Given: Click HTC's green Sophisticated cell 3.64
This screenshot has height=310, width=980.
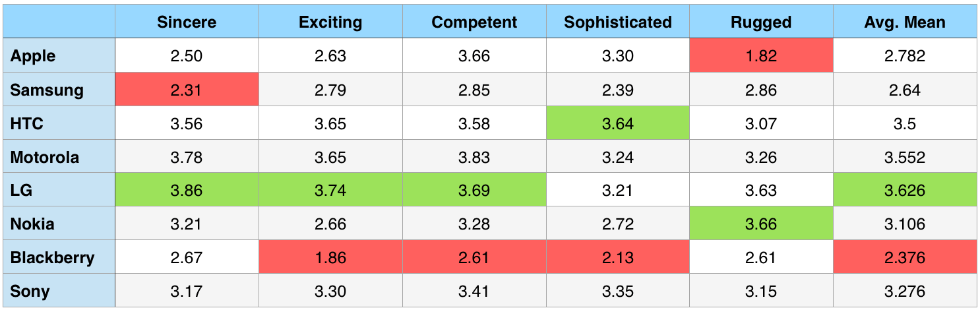Looking at the screenshot, I should tap(618, 123).
